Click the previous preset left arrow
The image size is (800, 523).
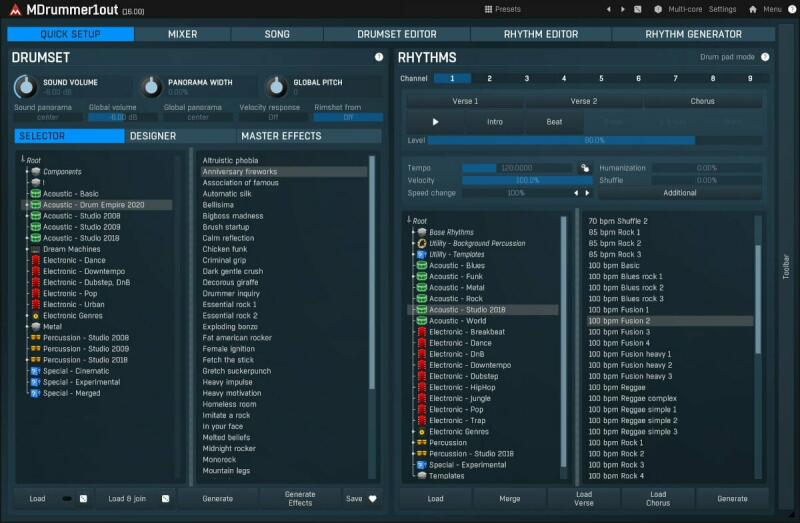pos(608,9)
